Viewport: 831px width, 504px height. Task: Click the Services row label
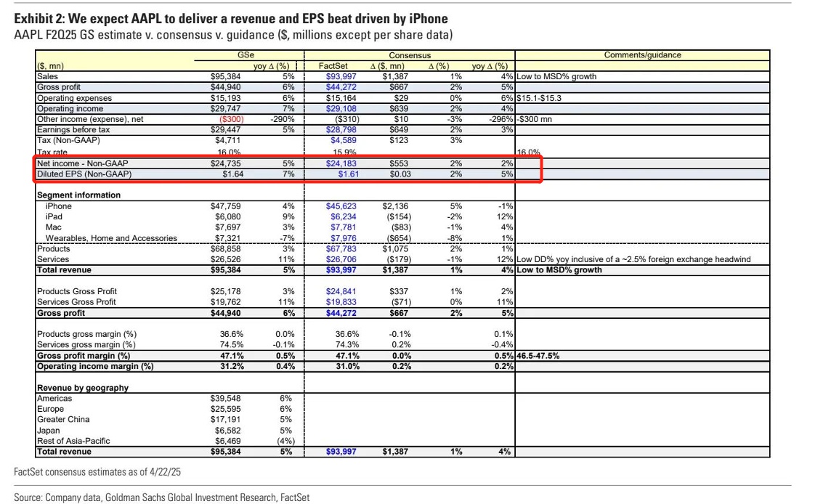[x=53, y=259]
